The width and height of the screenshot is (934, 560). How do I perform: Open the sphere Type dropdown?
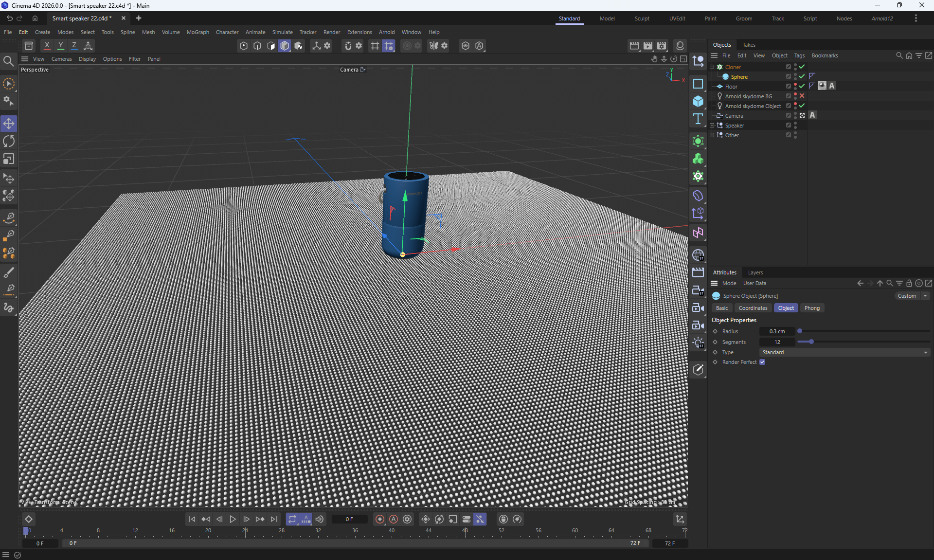(844, 353)
